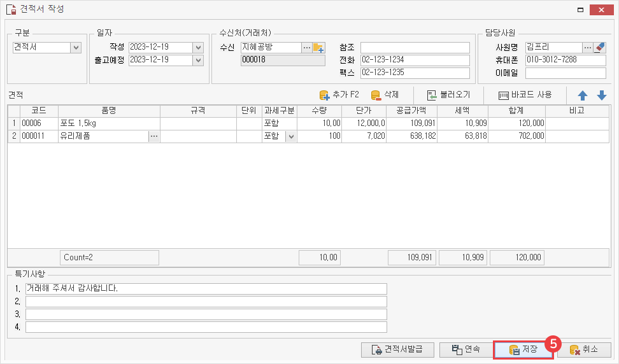Click the 과세구분 column header
Screen dimensions: 619x364
[x=280, y=111]
